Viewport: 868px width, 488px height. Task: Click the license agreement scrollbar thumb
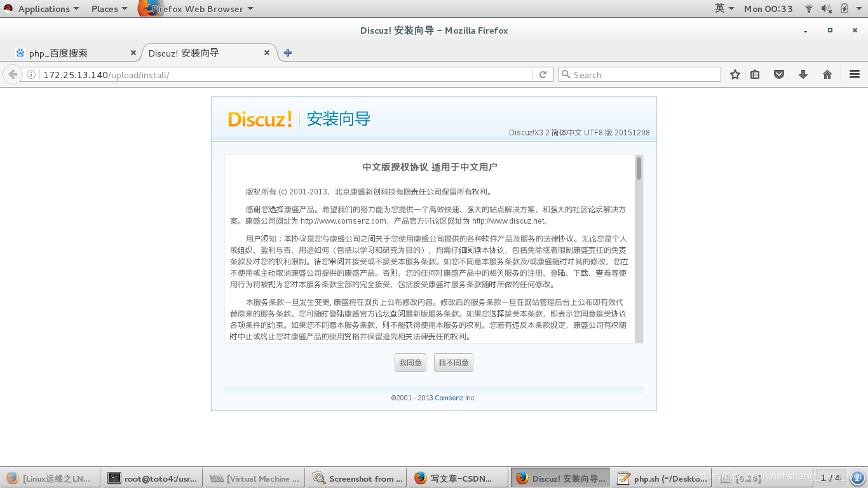click(639, 168)
